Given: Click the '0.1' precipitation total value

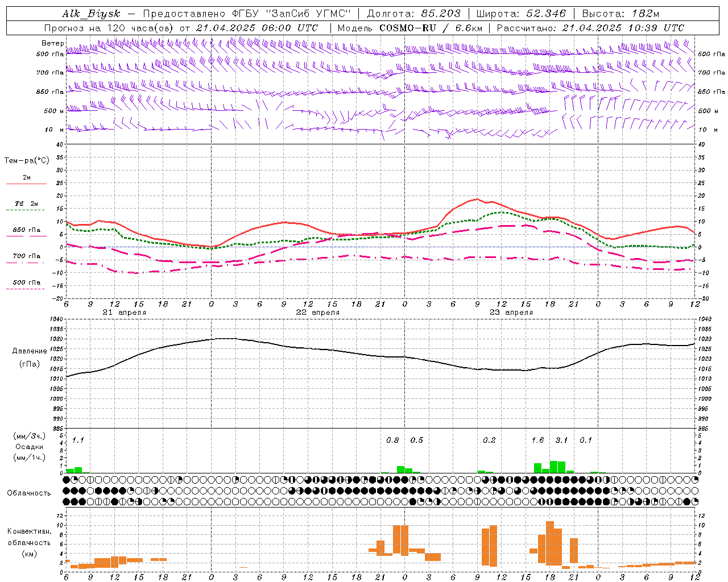Looking at the screenshot, I should [x=586, y=440].
